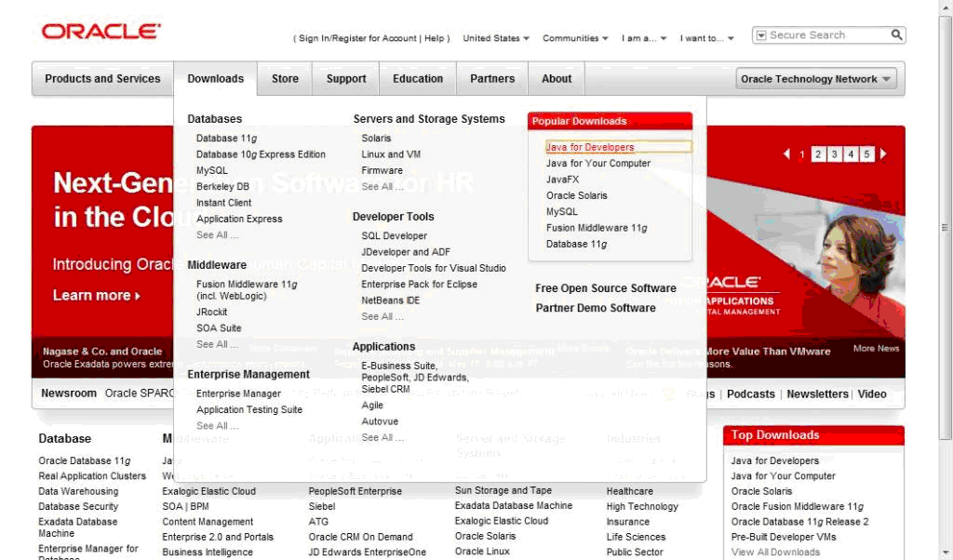Go to next banner slide arrow
Image resolution: width=953 pixels, height=560 pixels.
tap(883, 154)
